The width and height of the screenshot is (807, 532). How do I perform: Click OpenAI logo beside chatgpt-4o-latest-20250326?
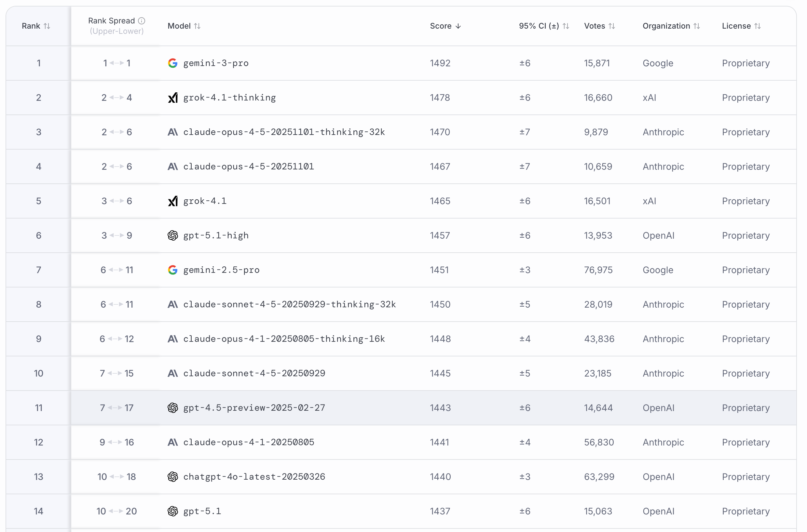(x=172, y=477)
